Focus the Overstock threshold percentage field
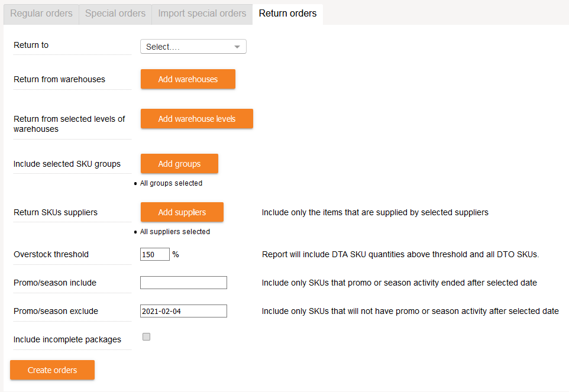 tap(155, 254)
